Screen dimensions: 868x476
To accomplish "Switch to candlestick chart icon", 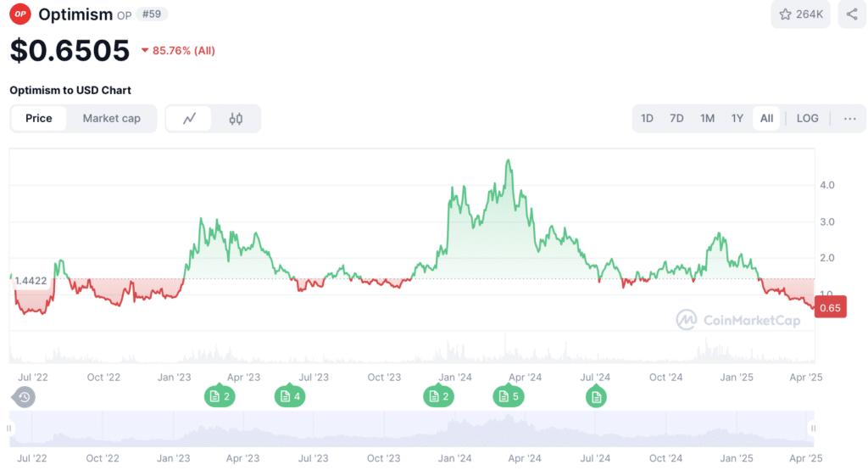I will pos(236,119).
